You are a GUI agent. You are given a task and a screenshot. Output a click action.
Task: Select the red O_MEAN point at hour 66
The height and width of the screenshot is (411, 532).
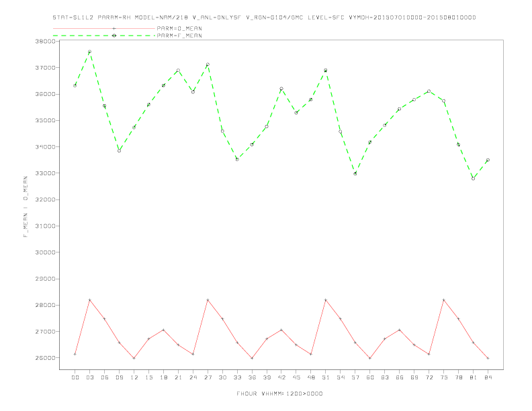[400, 330]
